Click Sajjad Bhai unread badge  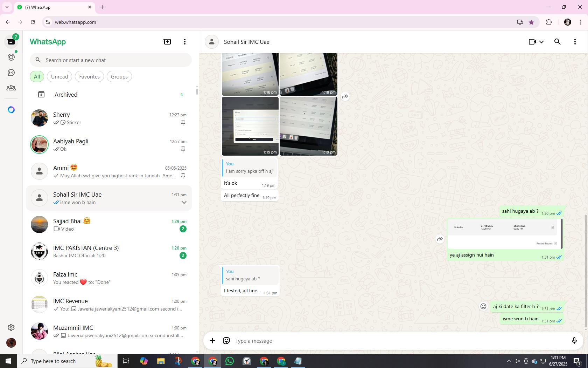pos(183,229)
